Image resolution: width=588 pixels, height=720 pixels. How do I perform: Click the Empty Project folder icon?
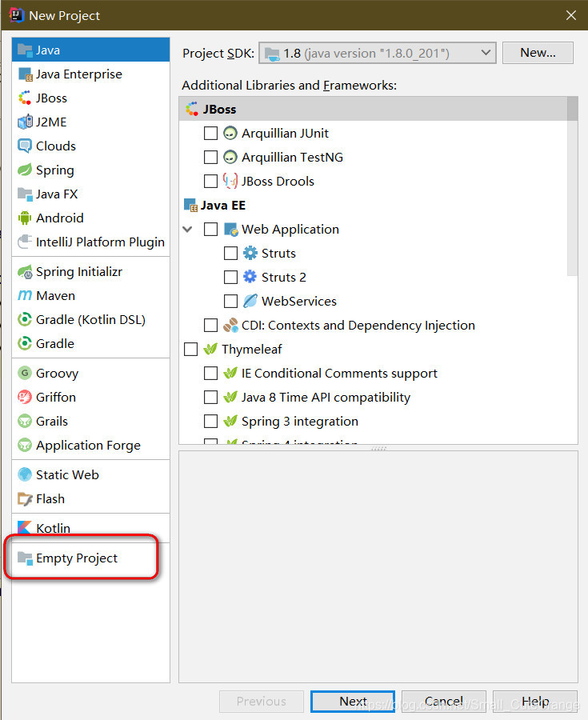click(25, 558)
